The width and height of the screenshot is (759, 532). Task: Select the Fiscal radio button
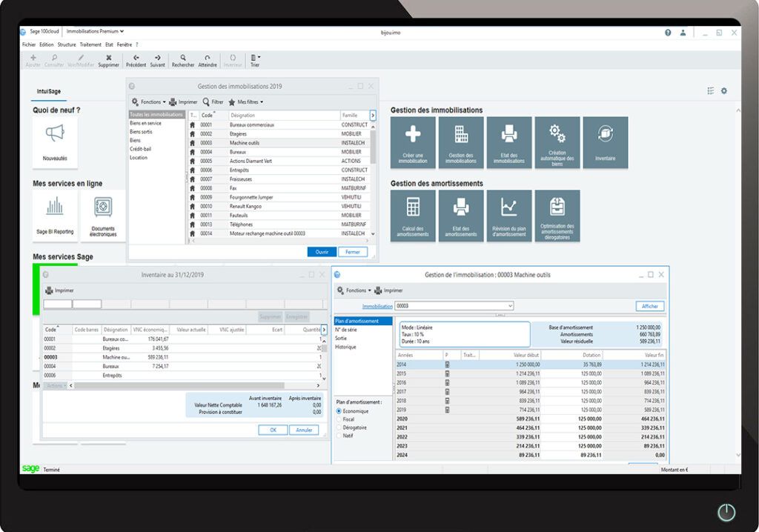coord(339,419)
